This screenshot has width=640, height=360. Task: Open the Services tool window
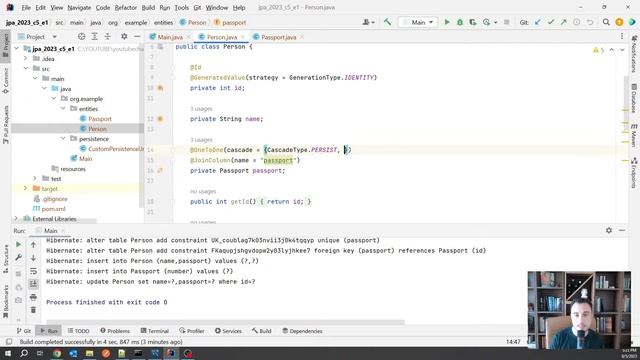click(229, 331)
